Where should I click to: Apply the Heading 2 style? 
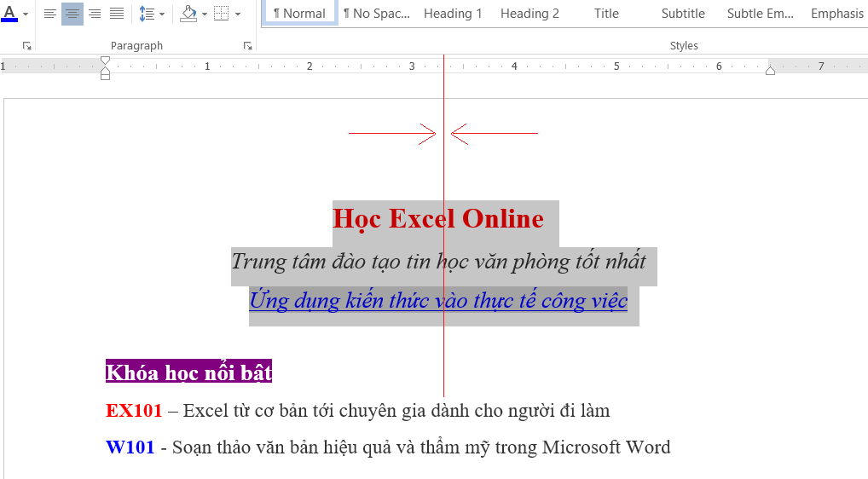point(529,14)
